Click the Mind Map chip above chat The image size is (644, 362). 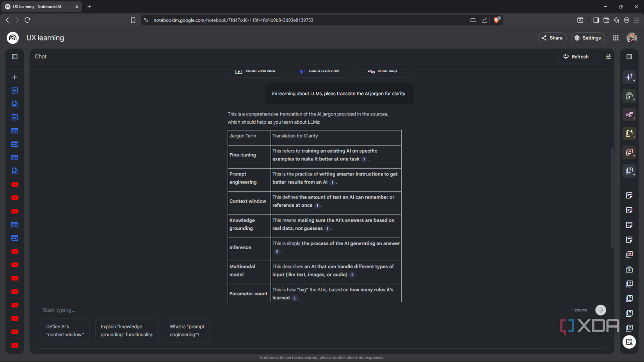pos(383,71)
